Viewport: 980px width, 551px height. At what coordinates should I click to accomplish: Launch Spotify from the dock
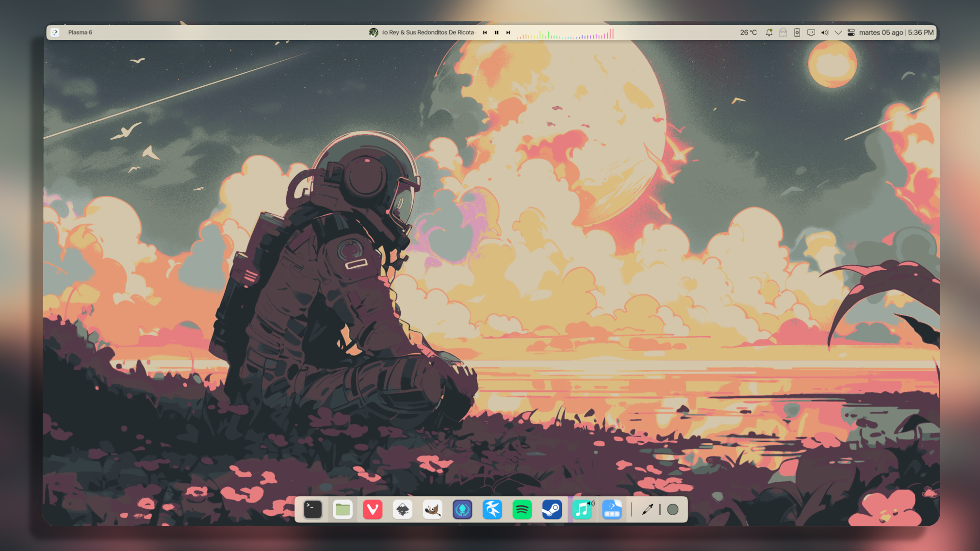pyautogui.click(x=522, y=509)
